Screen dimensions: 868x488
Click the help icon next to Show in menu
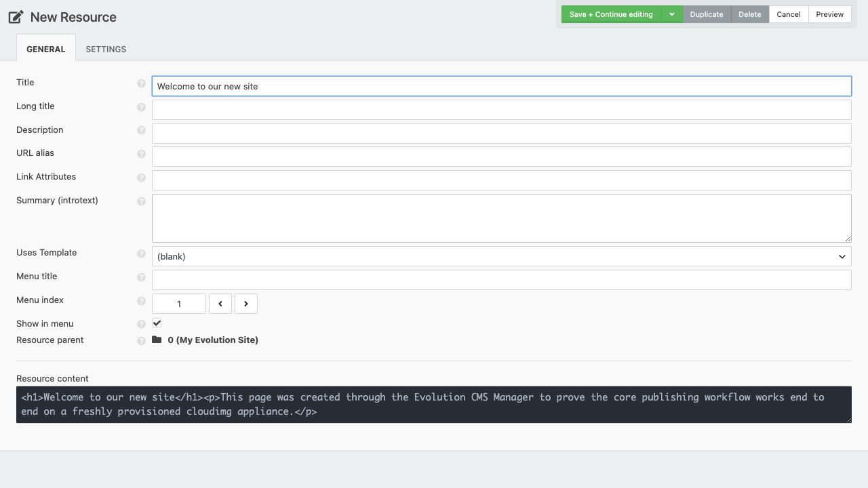pyautogui.click(x=141, y=324)
